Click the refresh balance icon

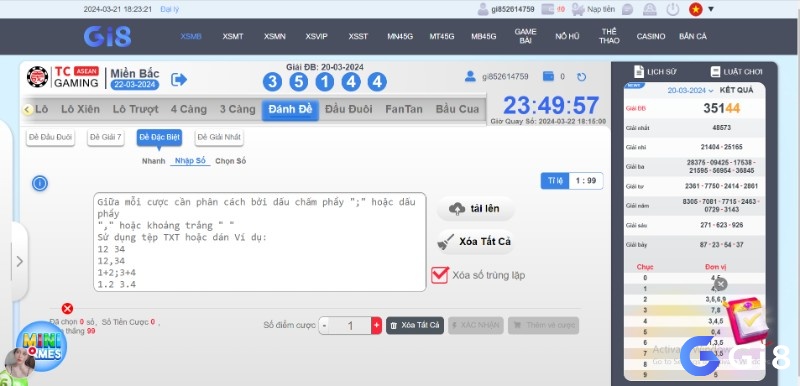pos(581,77)
